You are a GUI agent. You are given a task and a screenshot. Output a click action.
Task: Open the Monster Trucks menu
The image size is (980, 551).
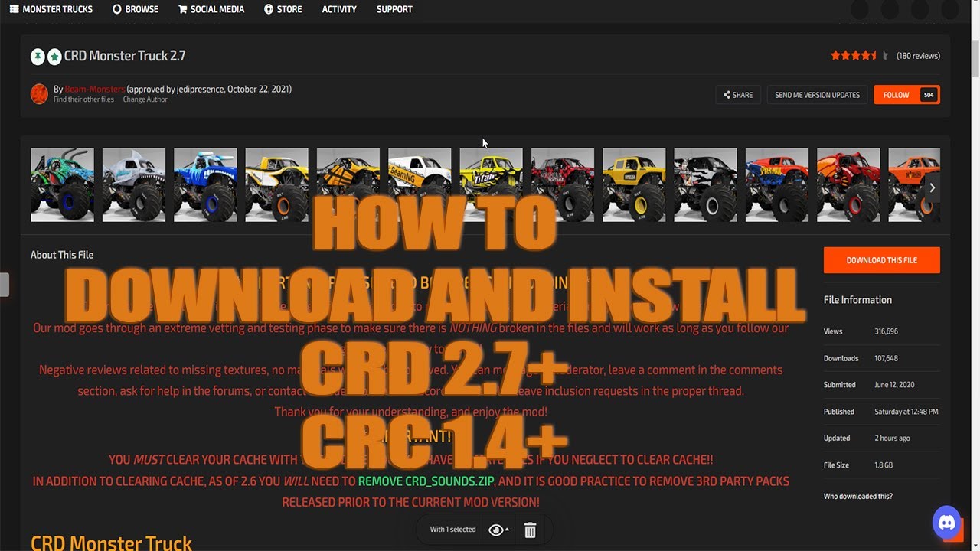tap(51, 9)
